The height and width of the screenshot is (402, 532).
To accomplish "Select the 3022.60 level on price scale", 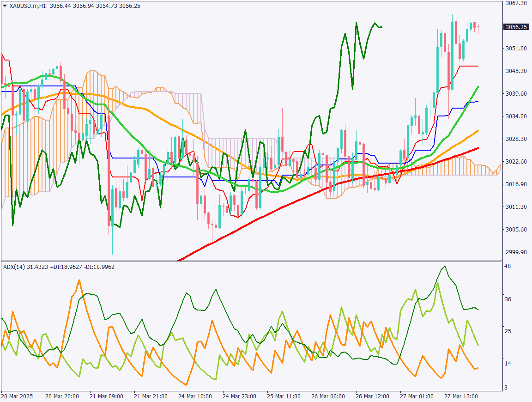I will coord(516,162).
